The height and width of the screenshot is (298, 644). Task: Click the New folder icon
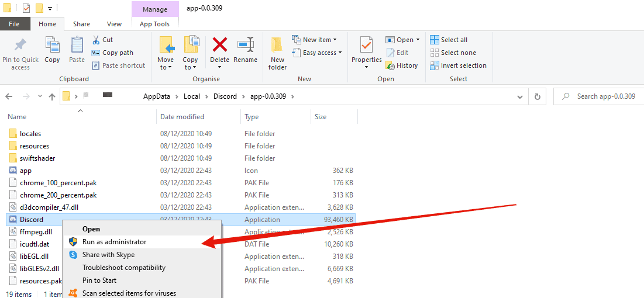277,45
